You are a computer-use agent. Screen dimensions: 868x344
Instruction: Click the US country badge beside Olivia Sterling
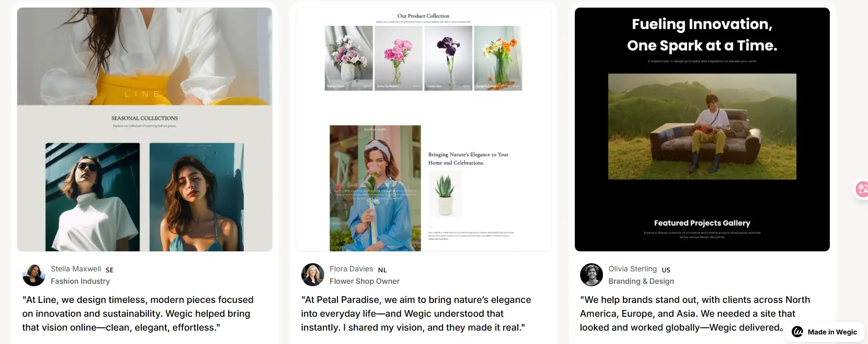click(666, 270)
